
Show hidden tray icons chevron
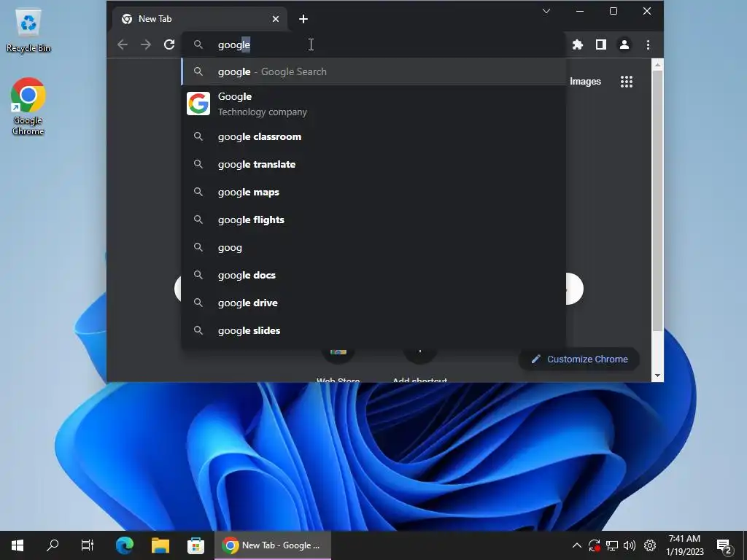[x=576, y=545]
